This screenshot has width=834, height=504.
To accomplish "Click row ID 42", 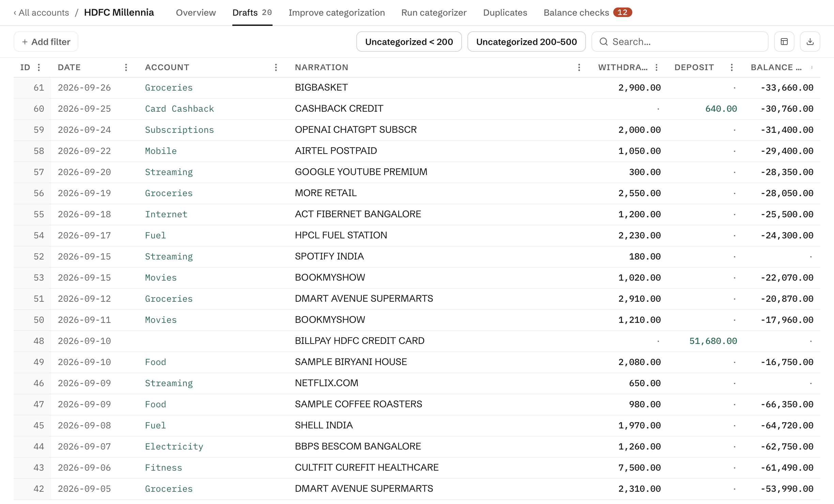I will tap(39, 489).
